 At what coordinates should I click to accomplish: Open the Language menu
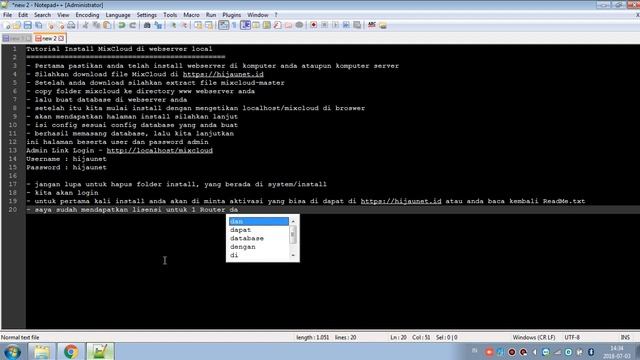118,15
